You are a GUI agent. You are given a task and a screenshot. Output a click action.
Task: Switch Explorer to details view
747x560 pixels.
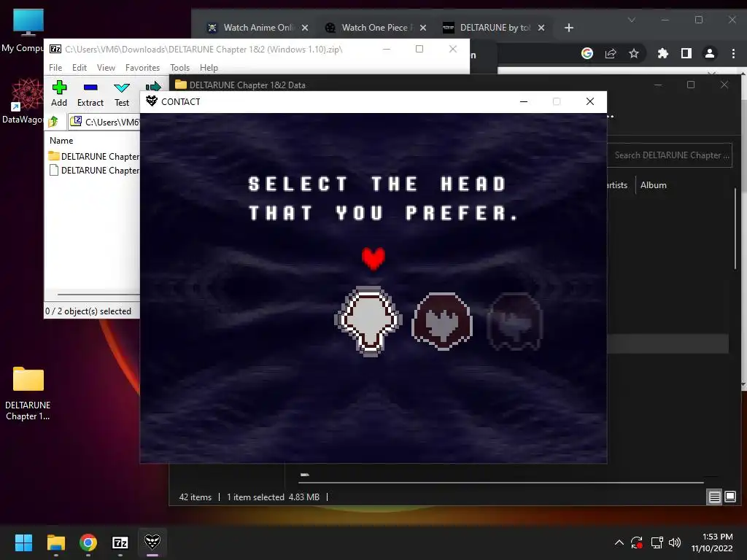pos(714,497)
